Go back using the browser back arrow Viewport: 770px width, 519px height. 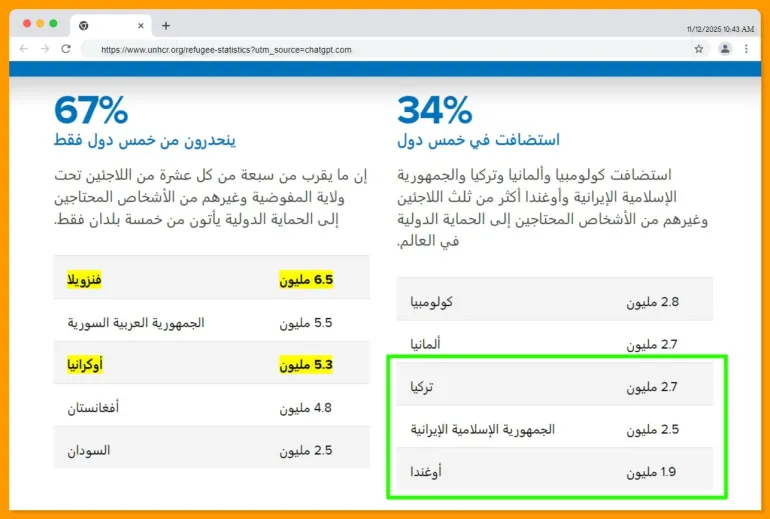24,49
